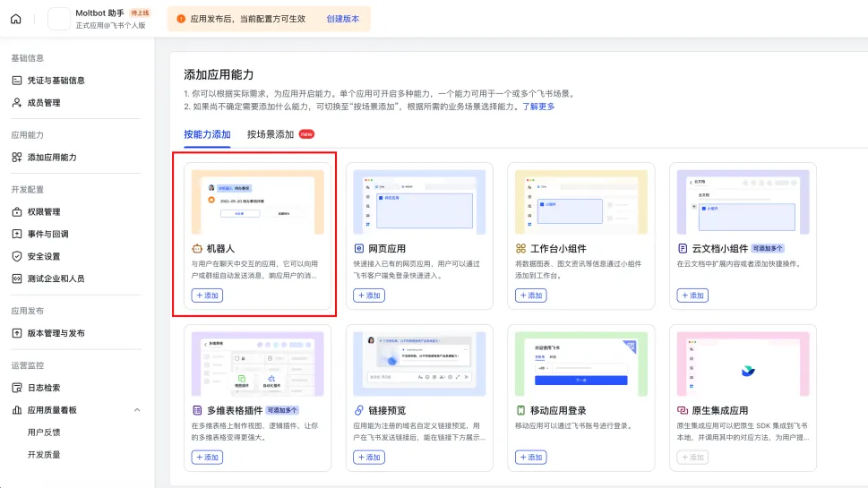Collapse the 应用质量看板 section chevron

tap(137, 410)
